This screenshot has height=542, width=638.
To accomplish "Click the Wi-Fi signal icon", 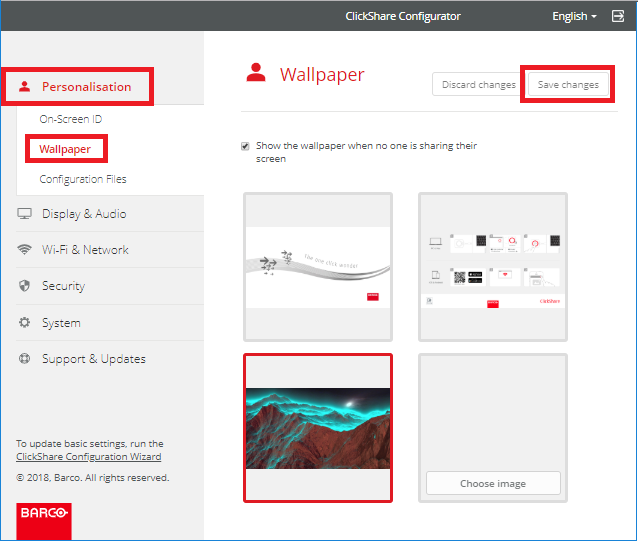I will pos(24,249).
